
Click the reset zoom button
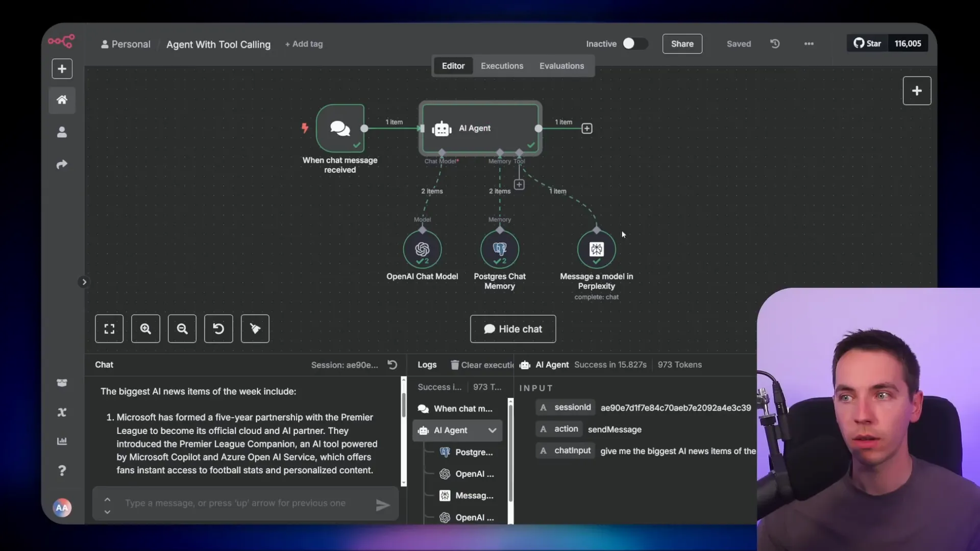pyautogui.click(x=218, y=329)
